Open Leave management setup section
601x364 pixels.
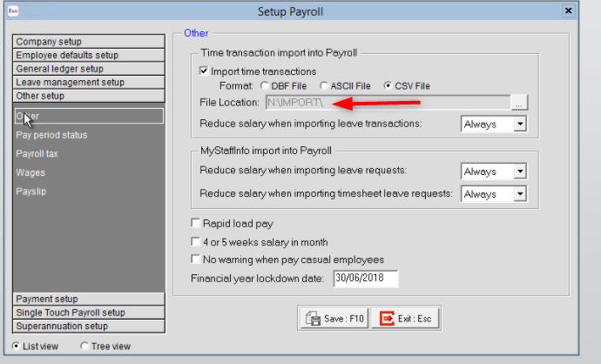pos(89,82)
